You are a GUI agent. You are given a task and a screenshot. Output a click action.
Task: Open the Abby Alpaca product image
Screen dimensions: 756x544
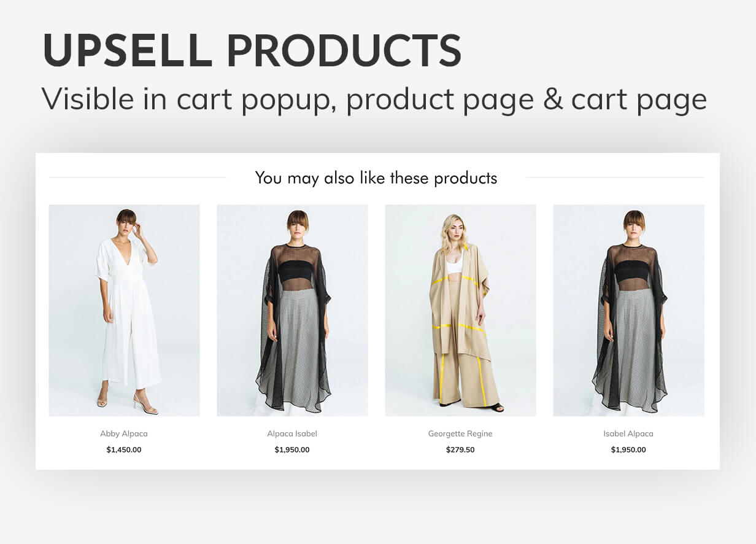[x=124, y=310]
